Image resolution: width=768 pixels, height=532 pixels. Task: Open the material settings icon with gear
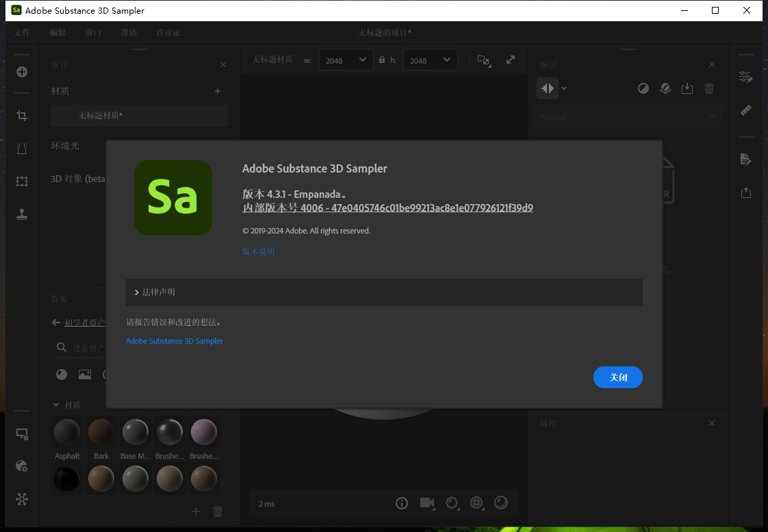pyautogui.click(x=22, y=466)
